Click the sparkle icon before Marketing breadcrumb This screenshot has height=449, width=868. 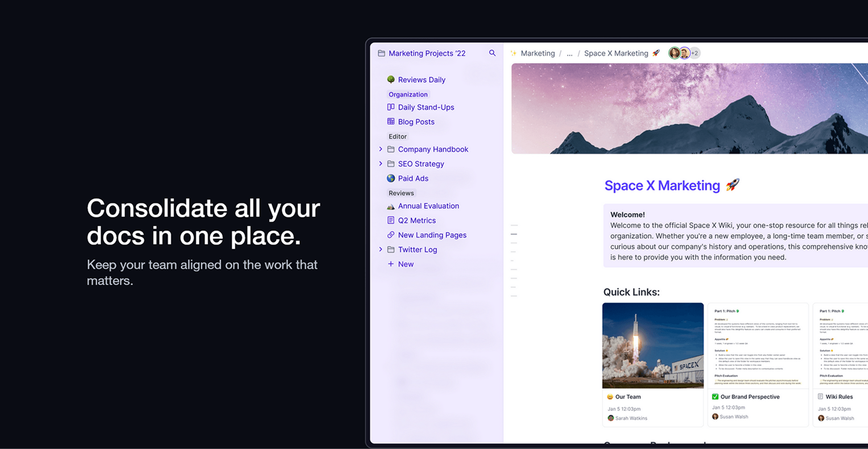[x=514, y=53]
